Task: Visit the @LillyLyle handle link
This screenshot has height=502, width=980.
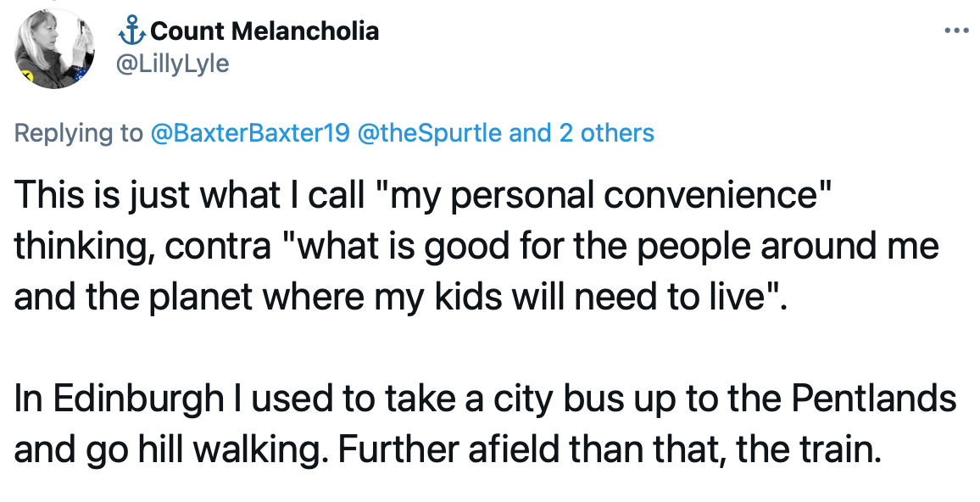Action: 174,63
